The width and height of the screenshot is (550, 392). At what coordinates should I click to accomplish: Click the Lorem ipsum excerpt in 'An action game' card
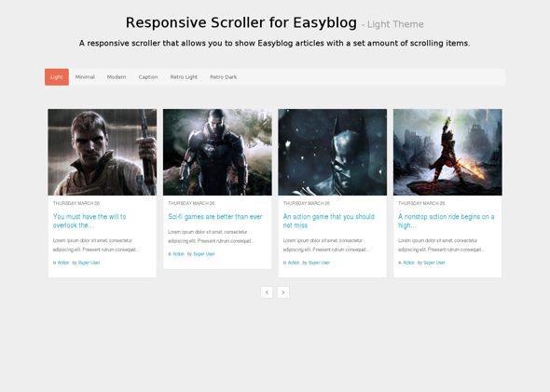(326, 245)
